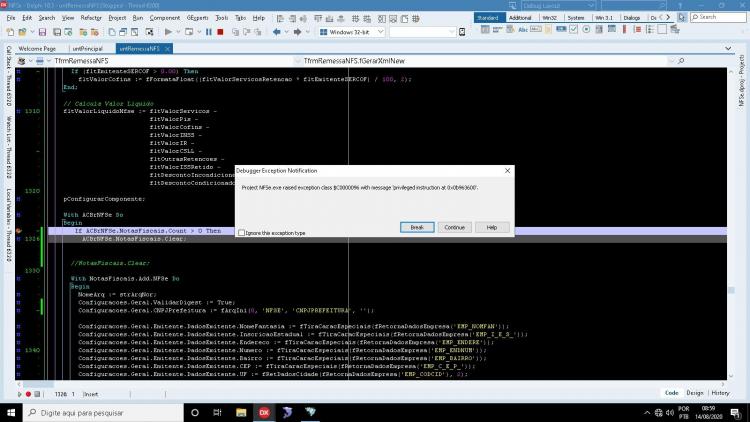Select the Dialogs component palette tab
750x422 pixels.
[x=632, y=18]
